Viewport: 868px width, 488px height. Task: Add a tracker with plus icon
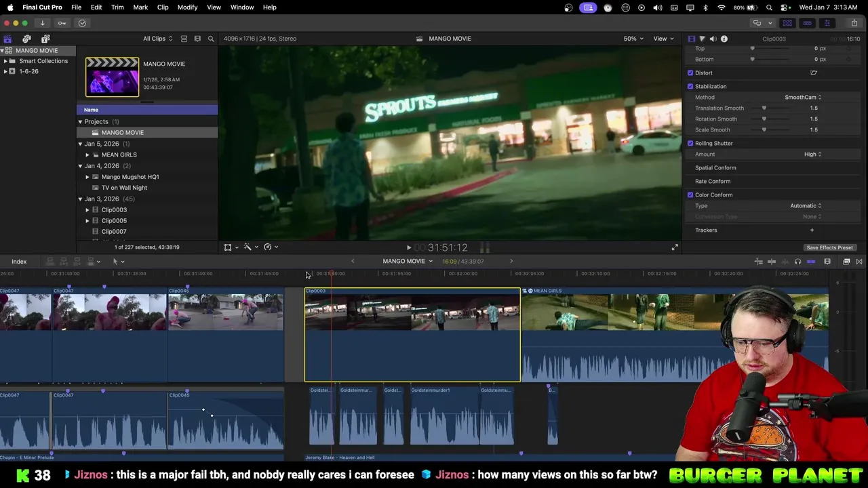pos(812,230)
